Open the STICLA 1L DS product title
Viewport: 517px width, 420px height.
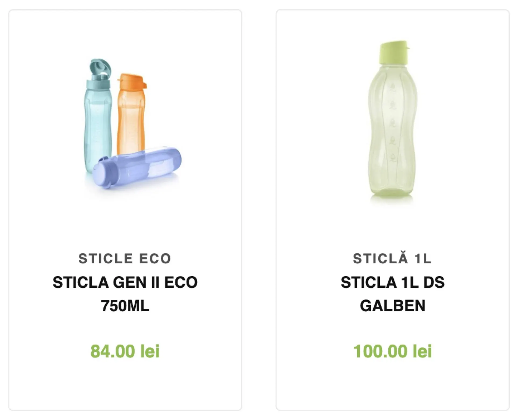393,282
